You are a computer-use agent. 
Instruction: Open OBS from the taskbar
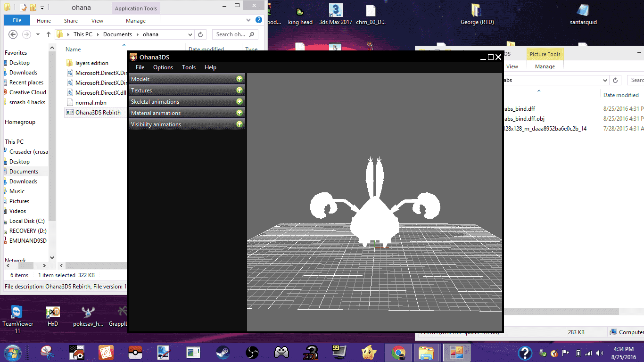click(252, 353)
